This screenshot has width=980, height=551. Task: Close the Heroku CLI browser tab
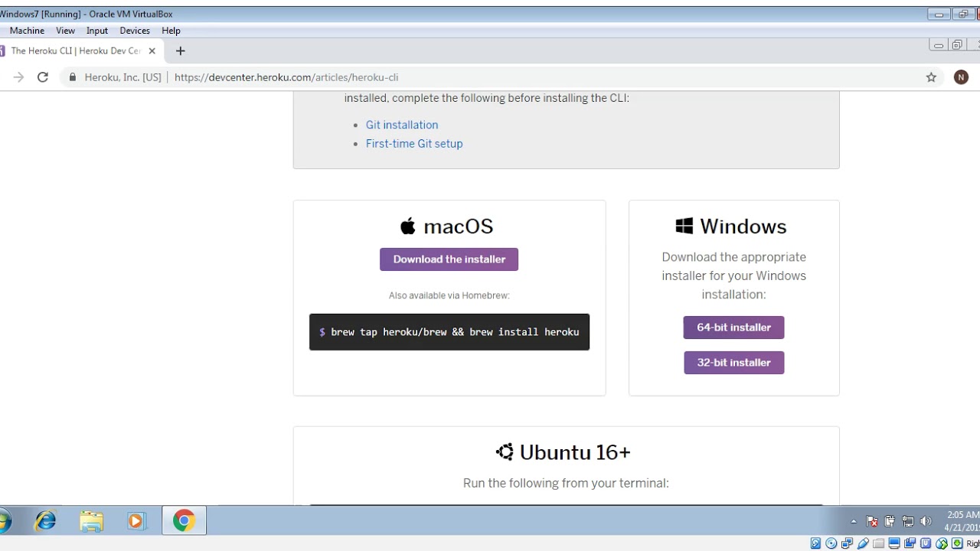[x=152, y=51]
